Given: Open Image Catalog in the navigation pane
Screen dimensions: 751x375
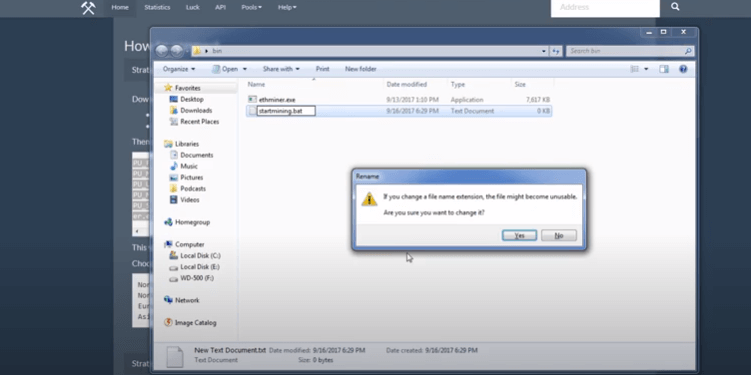Looking at the screenshot, I should [x=195, y=323].
